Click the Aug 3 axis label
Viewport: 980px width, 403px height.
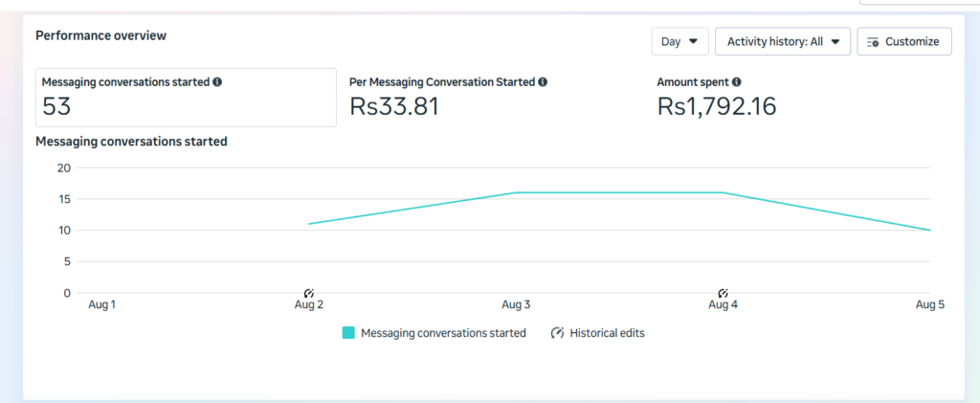click(x=516, y=305)
